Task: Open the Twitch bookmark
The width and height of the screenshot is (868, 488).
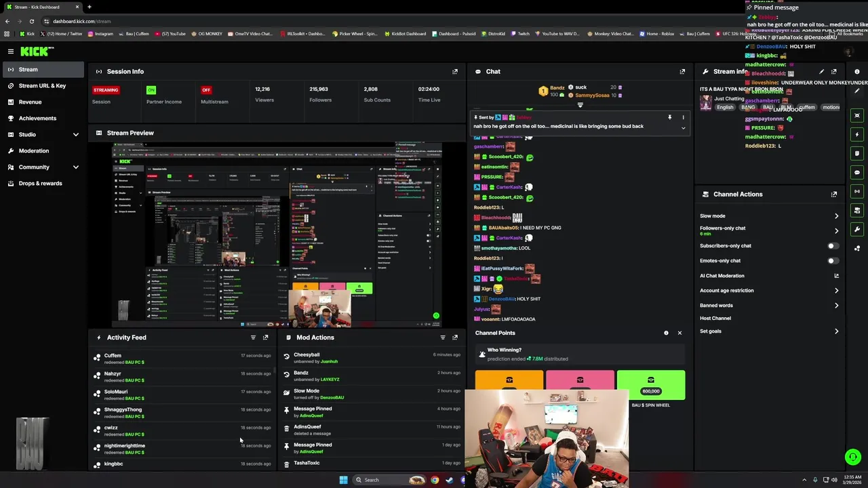Action: click(520, 34)
